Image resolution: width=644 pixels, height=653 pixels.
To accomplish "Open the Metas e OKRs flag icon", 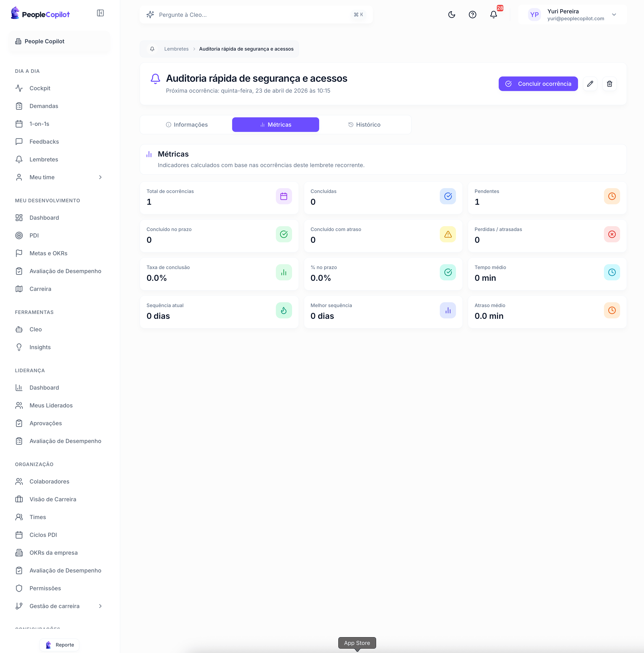I will click(19, 253).
